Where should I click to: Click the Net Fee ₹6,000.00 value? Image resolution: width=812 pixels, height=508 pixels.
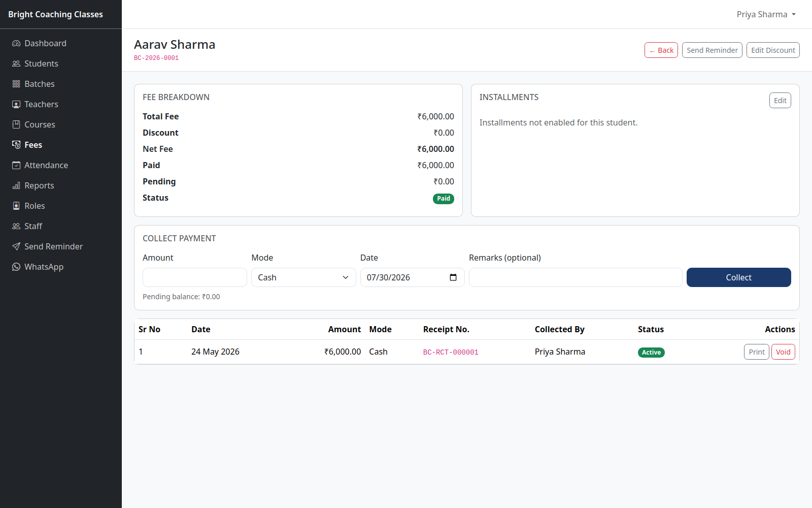click(x=435, y=149)
